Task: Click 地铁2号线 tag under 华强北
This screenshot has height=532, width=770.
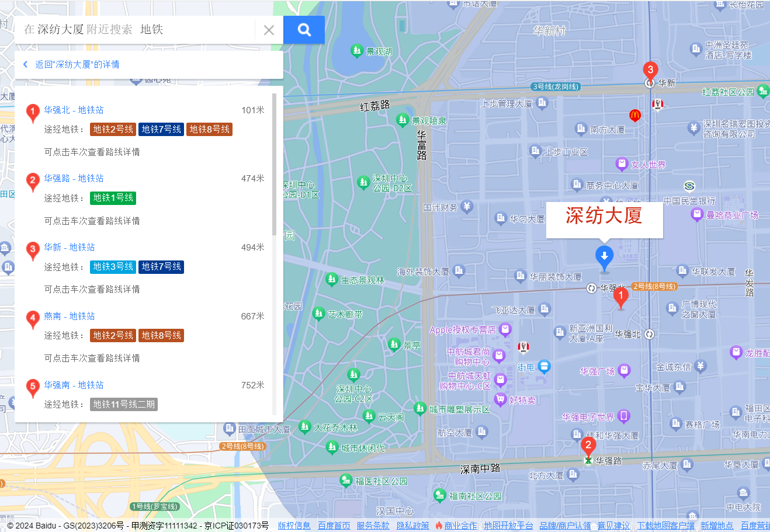Action: tap(113, 129)
